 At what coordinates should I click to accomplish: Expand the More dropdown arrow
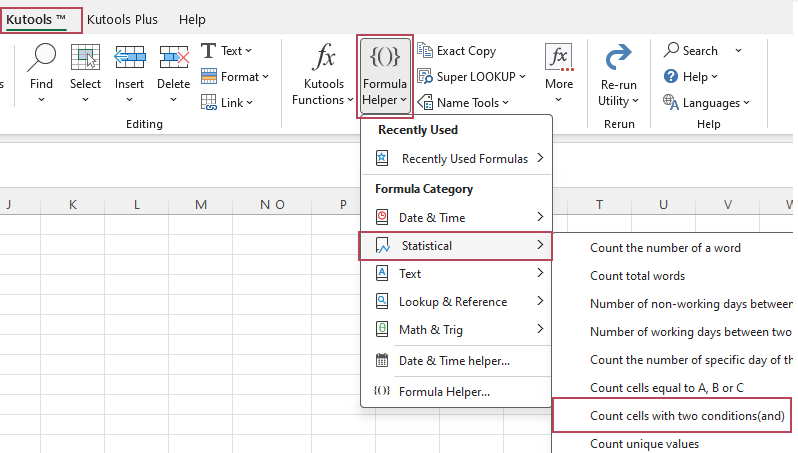[558, 100]
